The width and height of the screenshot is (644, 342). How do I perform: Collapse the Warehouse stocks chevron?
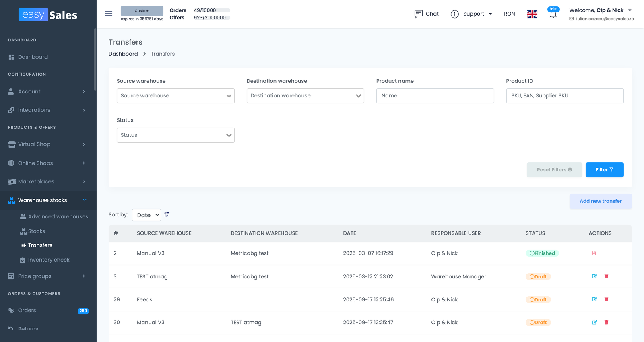click(x=85, y=200)
